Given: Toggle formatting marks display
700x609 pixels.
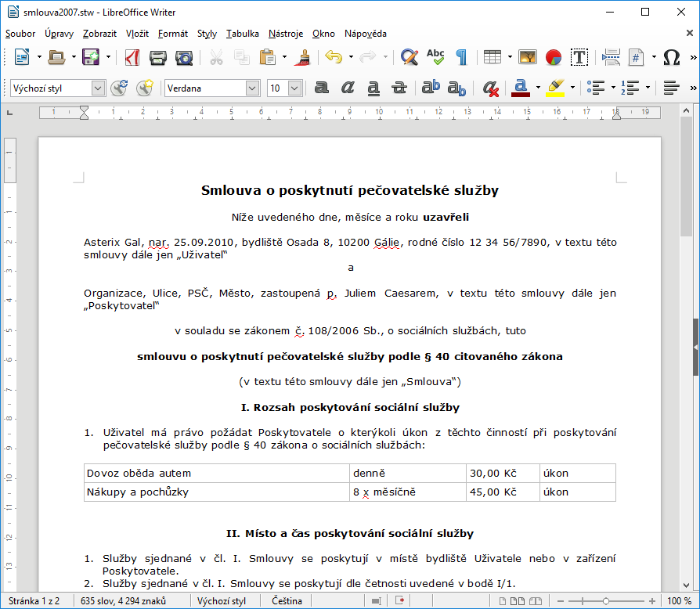Looking at the screenshot, I should (x=462, y=57).
